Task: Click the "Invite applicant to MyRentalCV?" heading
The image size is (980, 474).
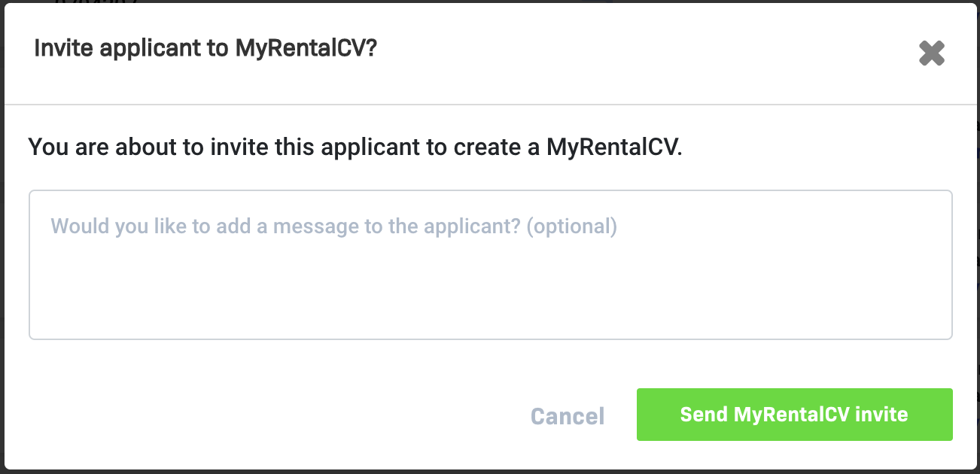Action: (205, 49)
